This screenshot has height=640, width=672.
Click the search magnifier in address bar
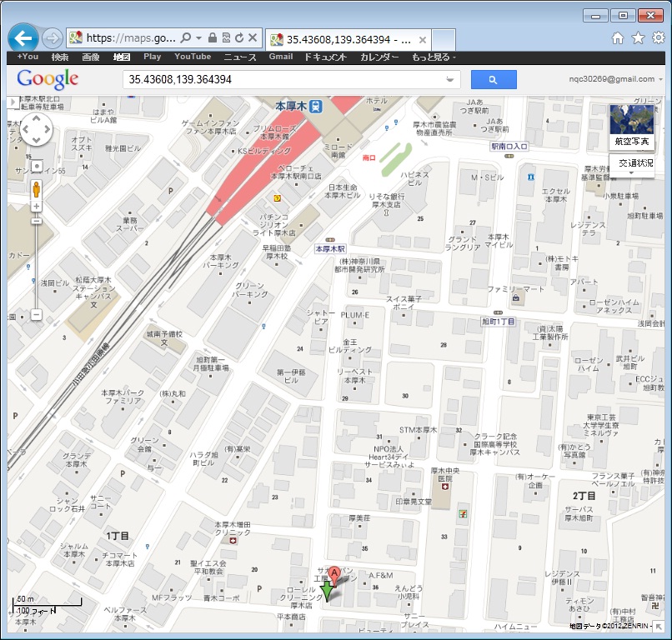tap(186, 37)
